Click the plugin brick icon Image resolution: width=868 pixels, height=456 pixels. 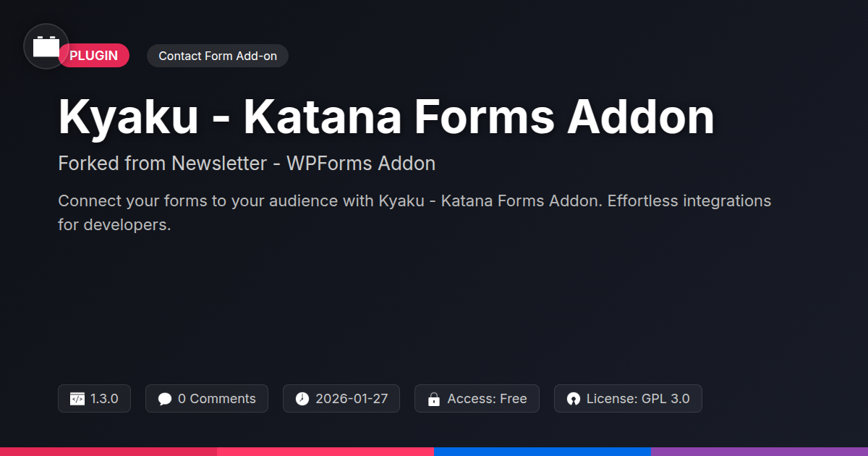click(x=46, y=46)
